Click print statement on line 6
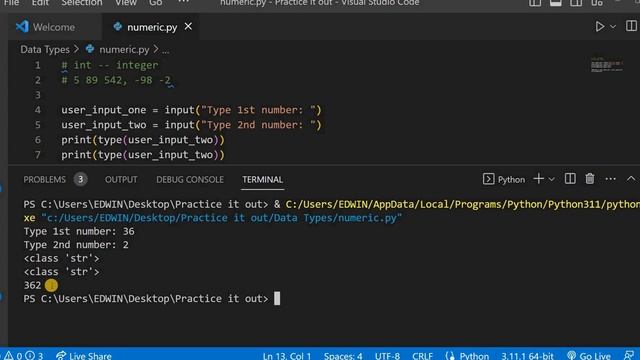The height and width of the screenshot is (360, 640). click(x=143, y=140)
